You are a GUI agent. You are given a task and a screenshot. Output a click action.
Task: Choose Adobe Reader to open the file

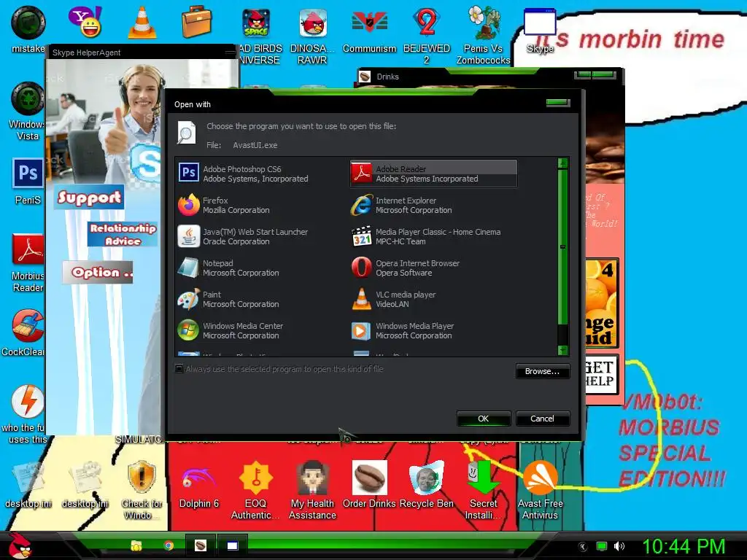(x=433, y=174)
